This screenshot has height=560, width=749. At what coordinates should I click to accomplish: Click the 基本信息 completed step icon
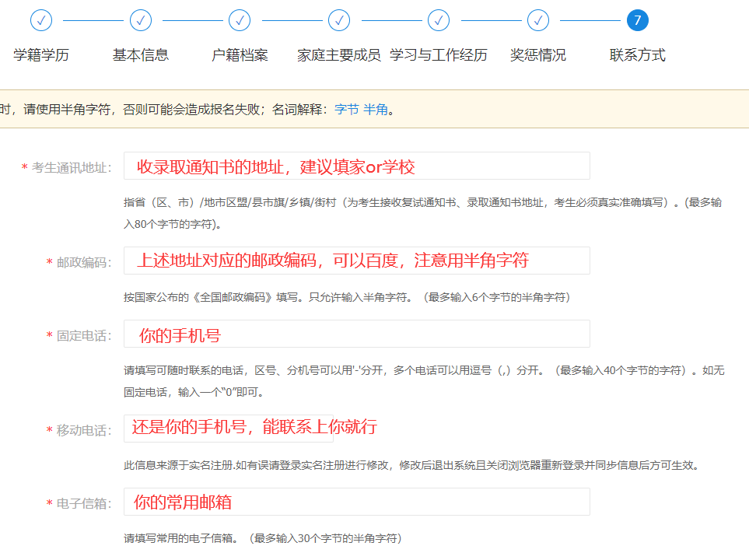tap(140, 20)
